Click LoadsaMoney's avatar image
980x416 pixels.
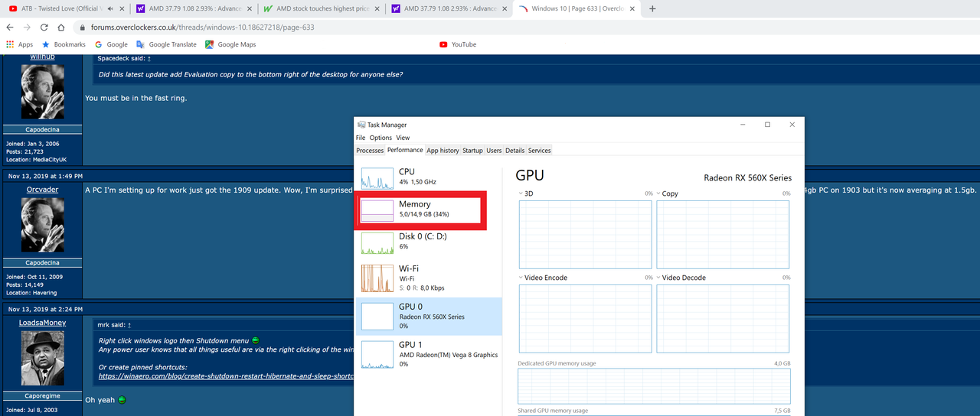point(43,359)
